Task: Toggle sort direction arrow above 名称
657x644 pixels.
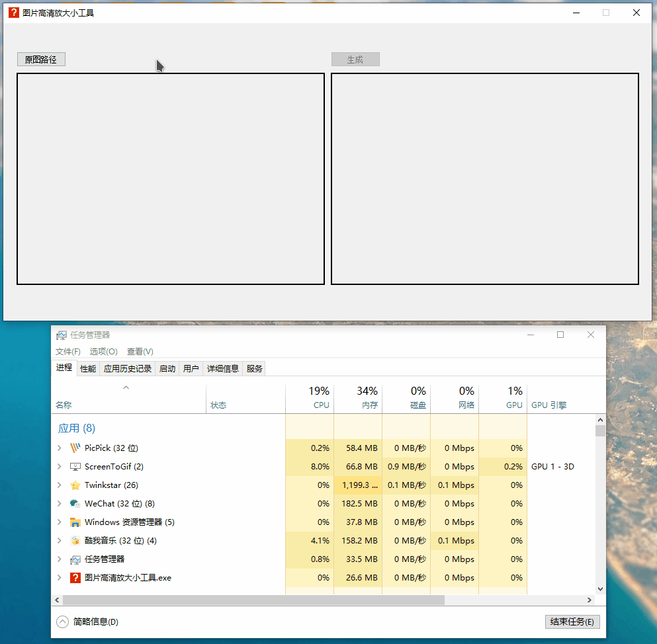Action: pos(126,387)
